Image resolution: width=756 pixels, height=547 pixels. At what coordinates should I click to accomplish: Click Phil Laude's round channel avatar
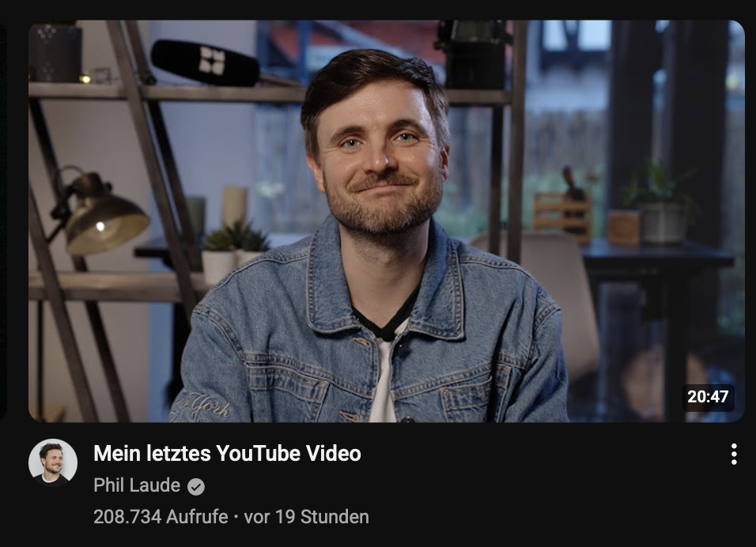tap(53, 462)
